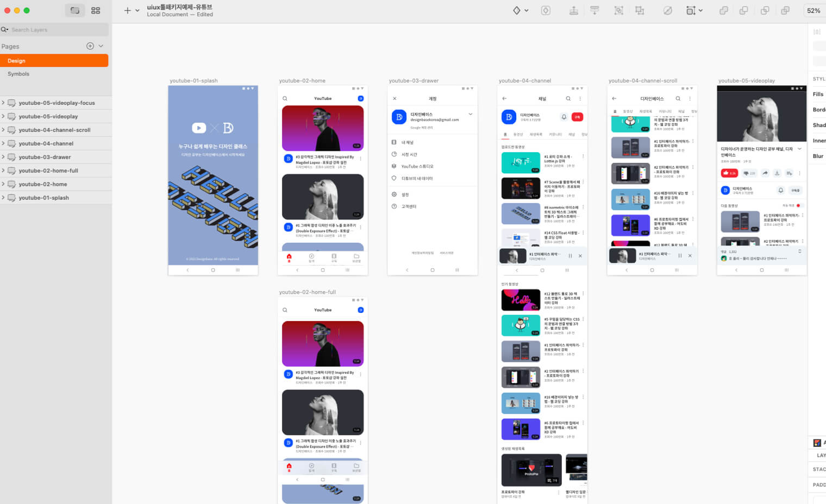
Task: Click canvas label youtube-03-drawer
Action: pyautogui.click(x=414, y=80)
